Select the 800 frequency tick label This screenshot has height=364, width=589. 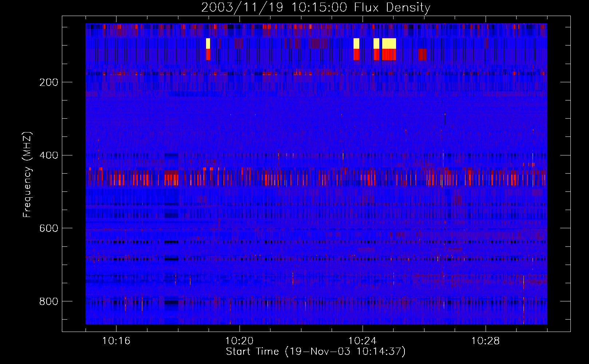[x=49, y=301]
